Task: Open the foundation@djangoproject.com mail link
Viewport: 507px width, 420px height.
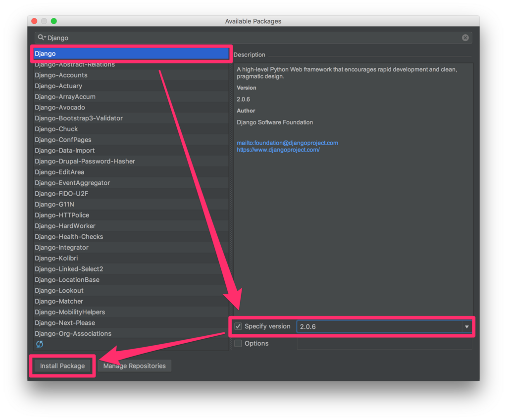Action: pos(287,143)
